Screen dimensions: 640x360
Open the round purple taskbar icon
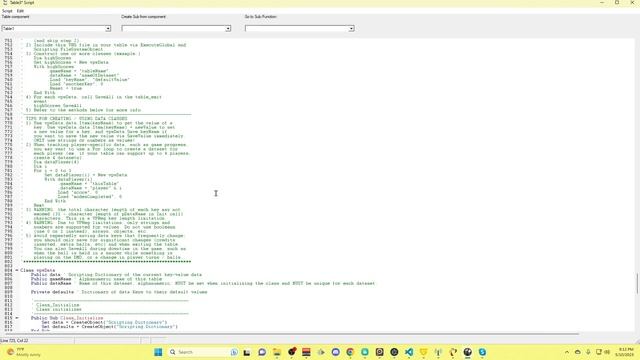[x=336, y=352]
